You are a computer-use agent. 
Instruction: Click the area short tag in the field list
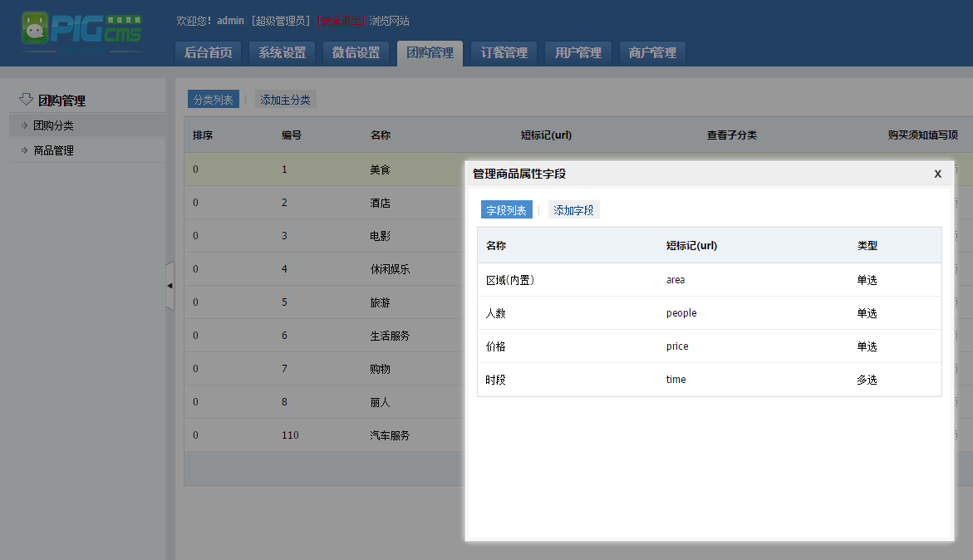pyautogui.click(x=674, y=279)
